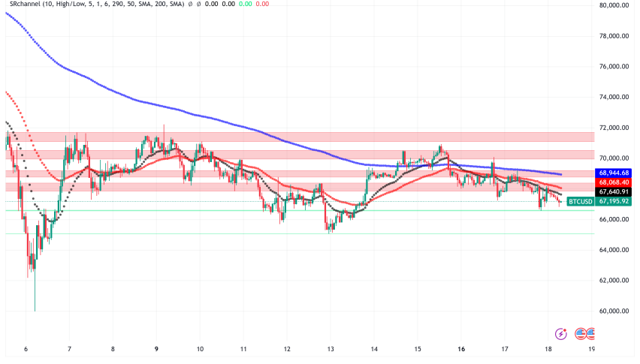The height and width of the screenshot is (364, 640).
Task: Click the leftmost US flag economic event icon
Action: (580, 333)
